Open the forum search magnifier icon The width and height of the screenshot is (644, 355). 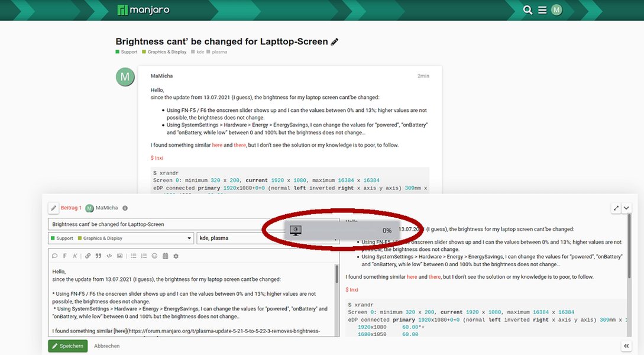(x=528, y=10)
